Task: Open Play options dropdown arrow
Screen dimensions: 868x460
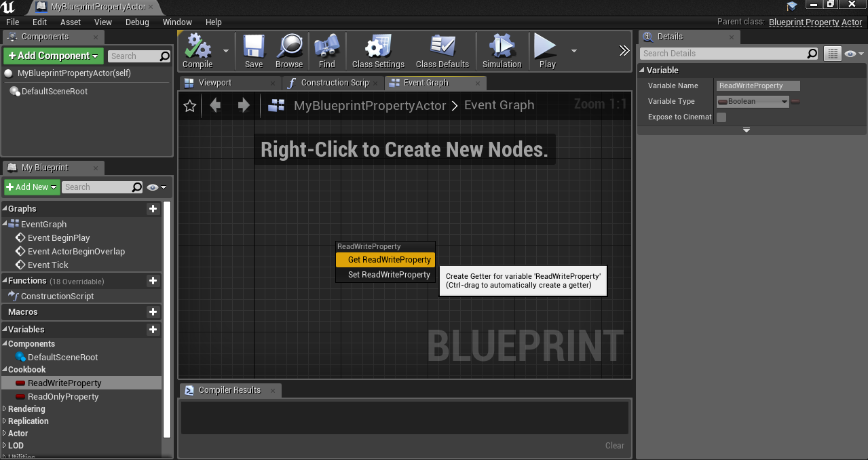Action: [574, 51]
